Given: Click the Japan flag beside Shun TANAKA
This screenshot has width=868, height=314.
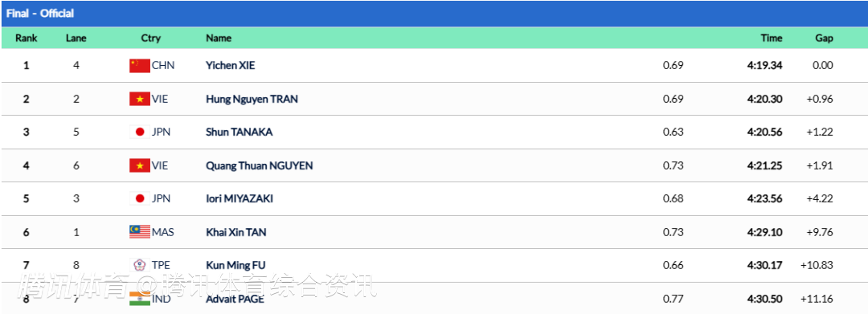Looking at the screenshot, I should coord(140,133).
